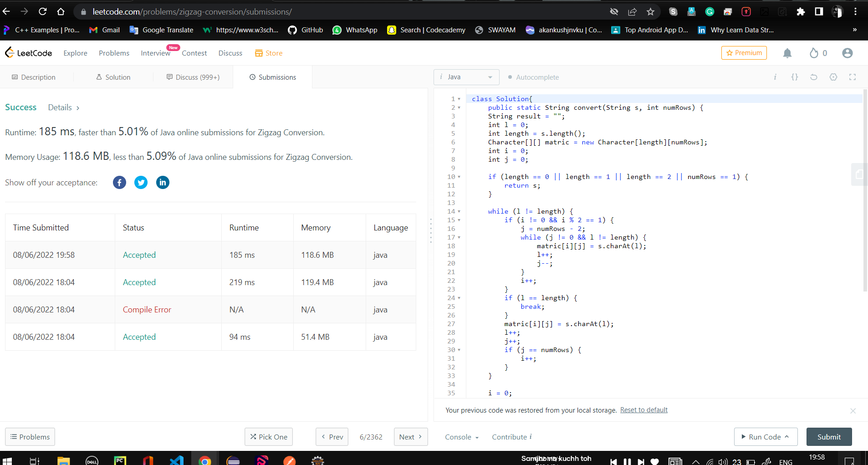Expand submission Details chevron
The height and width of the screenshot is (465, 868).
[78, 108]
